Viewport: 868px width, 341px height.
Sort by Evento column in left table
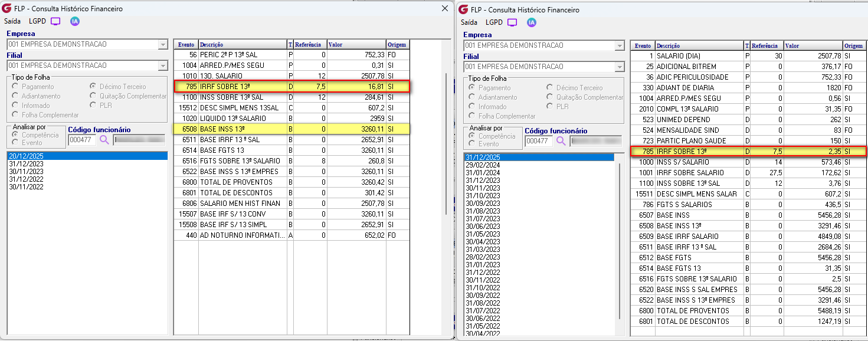tap(186, 44)
